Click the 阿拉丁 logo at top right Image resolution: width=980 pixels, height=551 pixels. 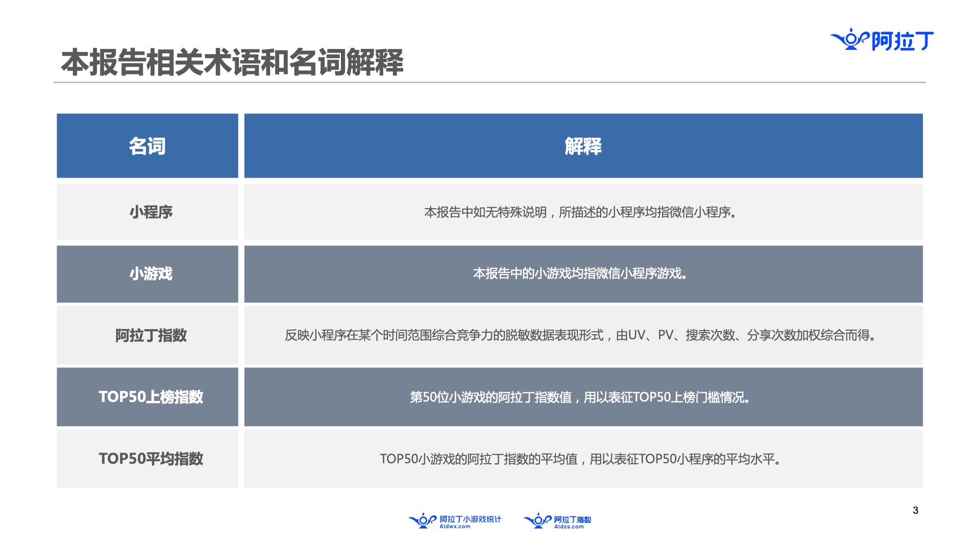(x=882, y=40)
